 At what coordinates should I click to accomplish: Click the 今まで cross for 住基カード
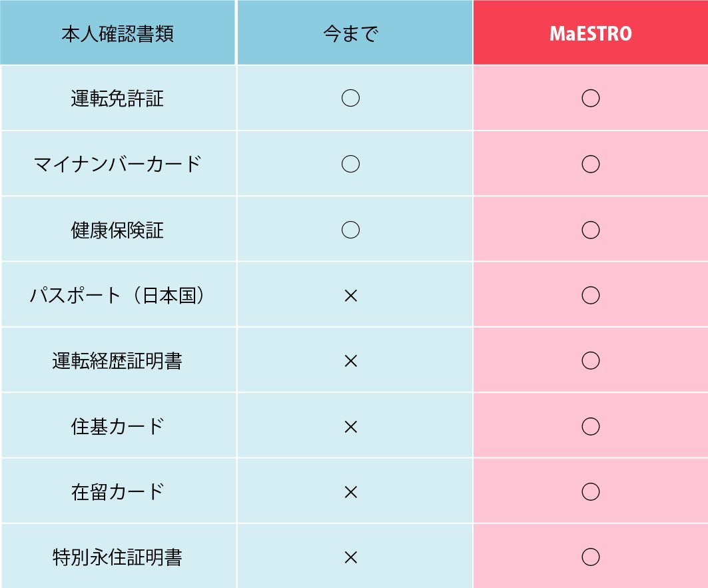click(351, 427)
